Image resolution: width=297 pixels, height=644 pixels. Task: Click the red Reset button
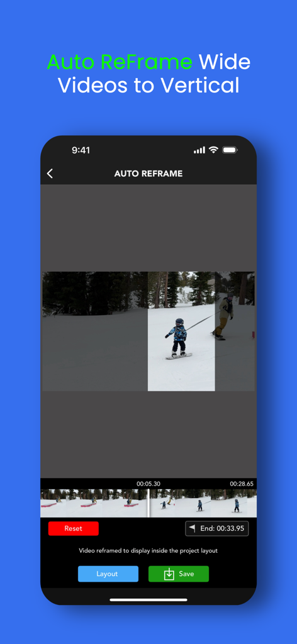[x=73, y=528]
